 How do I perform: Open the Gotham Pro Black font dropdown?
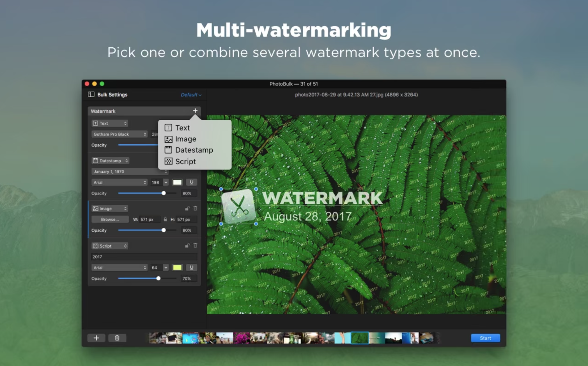[x=119, y=134]
